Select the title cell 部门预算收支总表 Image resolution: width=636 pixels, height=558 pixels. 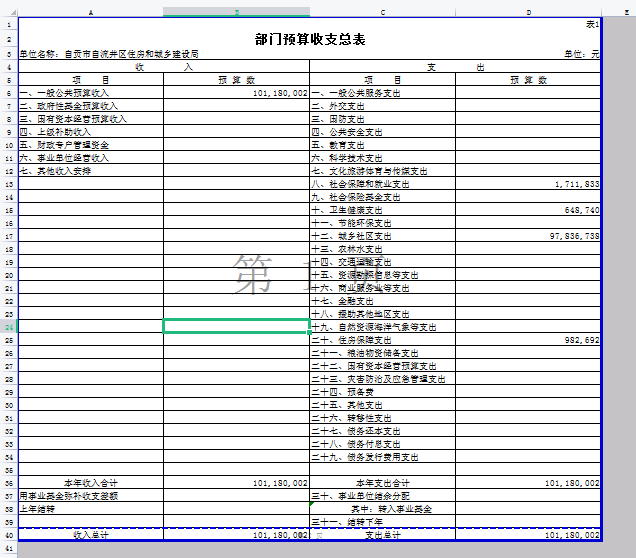click(x=310, y=39)
